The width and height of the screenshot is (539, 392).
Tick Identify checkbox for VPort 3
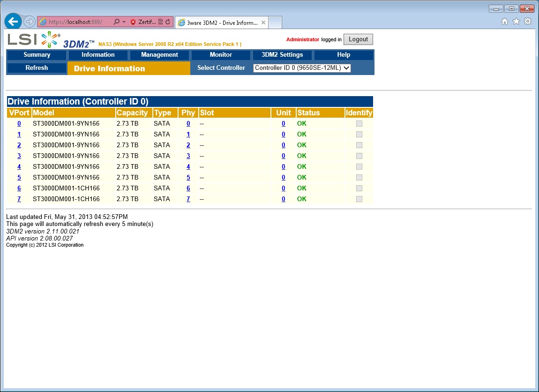[359, 156]
